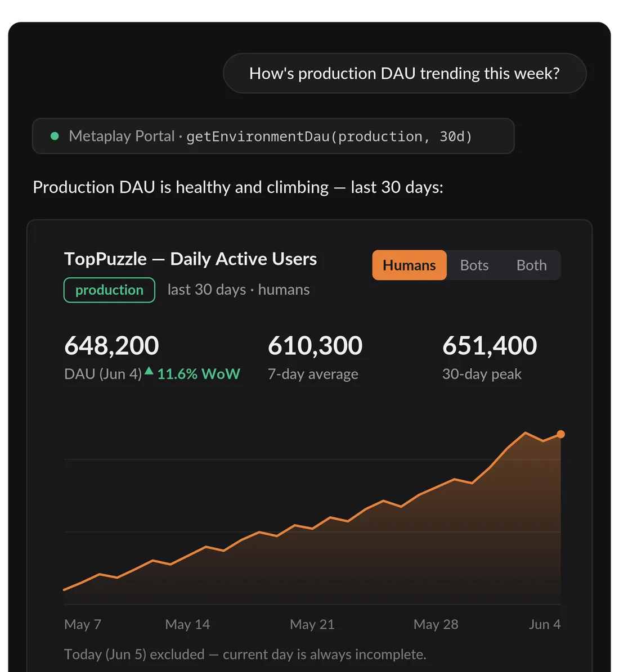Viewport: 619px width, 672px height.
Task: Click the production environment badge
Action: point(109,290)
